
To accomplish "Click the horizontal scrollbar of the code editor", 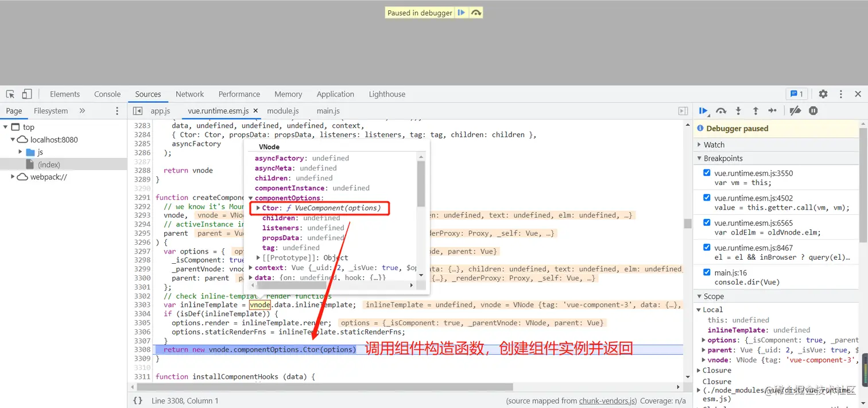I will click(x=325, y=387).
